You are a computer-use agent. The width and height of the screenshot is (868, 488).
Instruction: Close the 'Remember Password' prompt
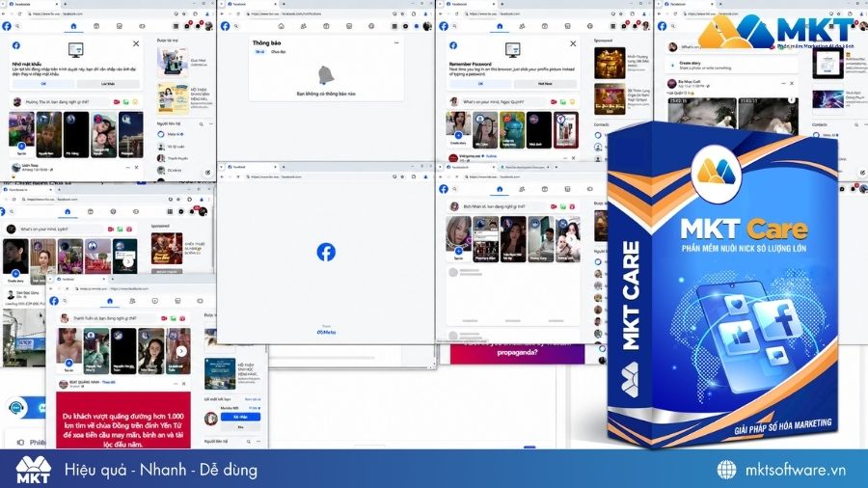click(x=573, y=43)
